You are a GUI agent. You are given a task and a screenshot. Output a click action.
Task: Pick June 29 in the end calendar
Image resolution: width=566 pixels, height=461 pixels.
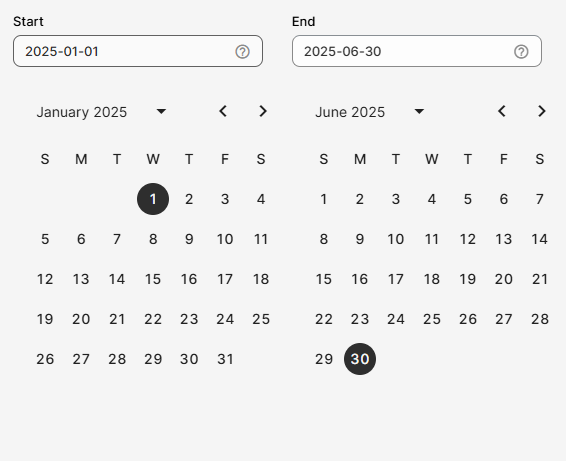(324, 359)
